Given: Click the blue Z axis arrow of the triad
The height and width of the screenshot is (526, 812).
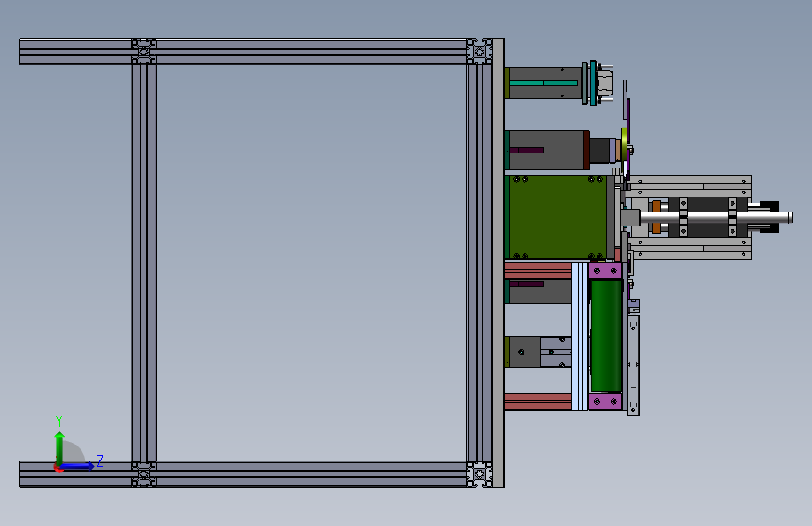Looking at the screenshot, I should (77, 466).
